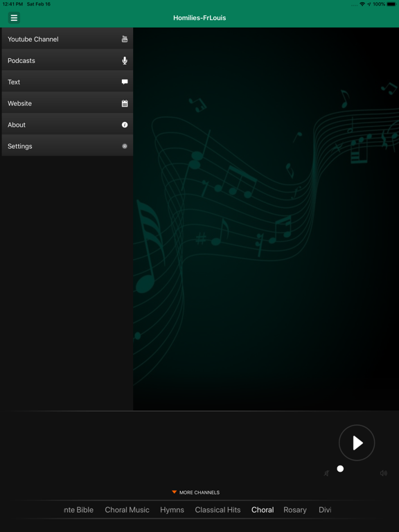Switch to the Rosary channel
Viewport: 399px width, 532px height.
(x=295, y=510)
